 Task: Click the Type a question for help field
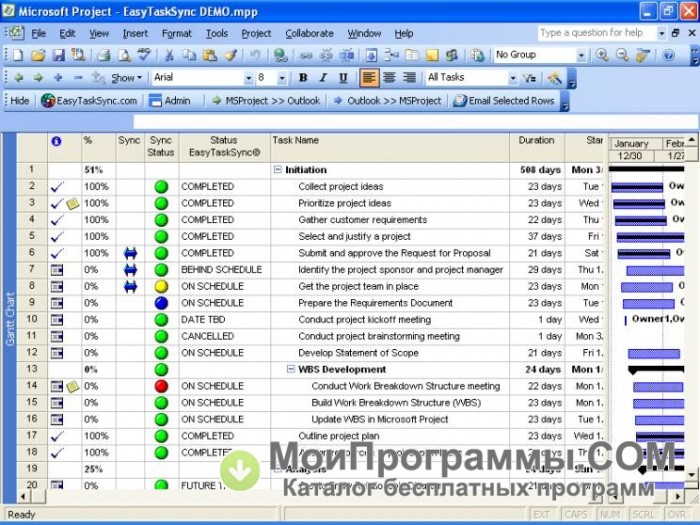[x=597, y=33]
